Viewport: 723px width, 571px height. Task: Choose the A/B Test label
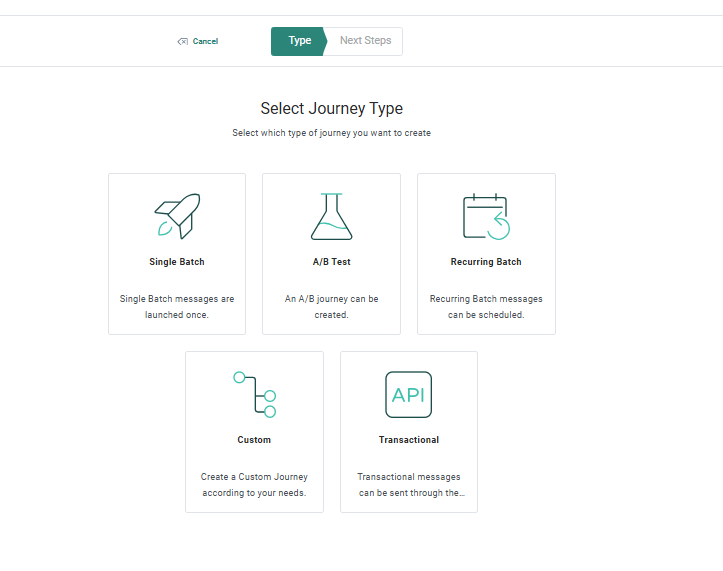pos(331,262)
